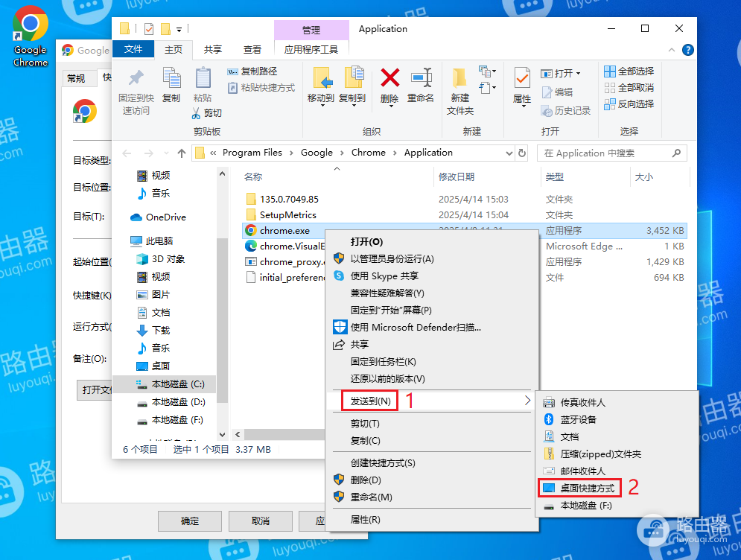
Task: Click the Copy path icon
Action: (x=232, y=71)
